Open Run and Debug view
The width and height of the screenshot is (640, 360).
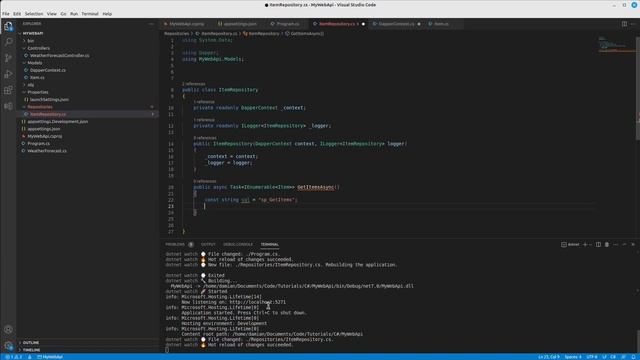coord(8,74)
